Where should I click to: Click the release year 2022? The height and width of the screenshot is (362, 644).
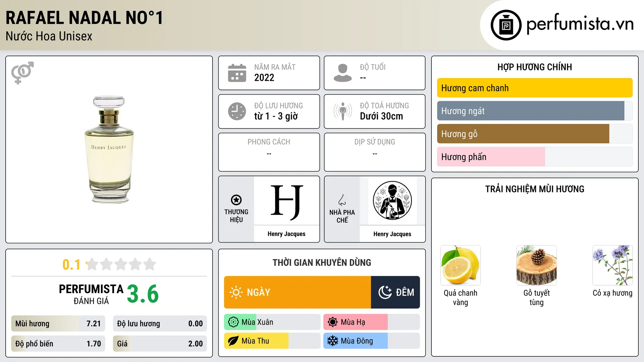(264, 78)
